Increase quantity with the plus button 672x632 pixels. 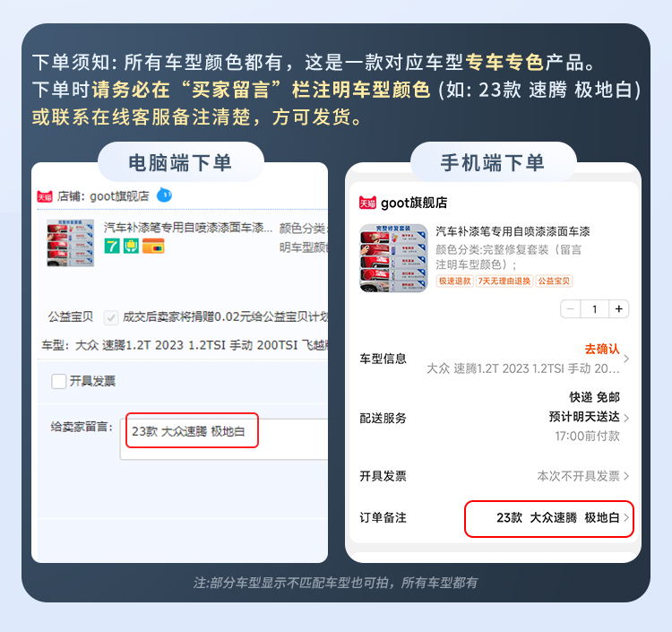(x=619, y=309)
